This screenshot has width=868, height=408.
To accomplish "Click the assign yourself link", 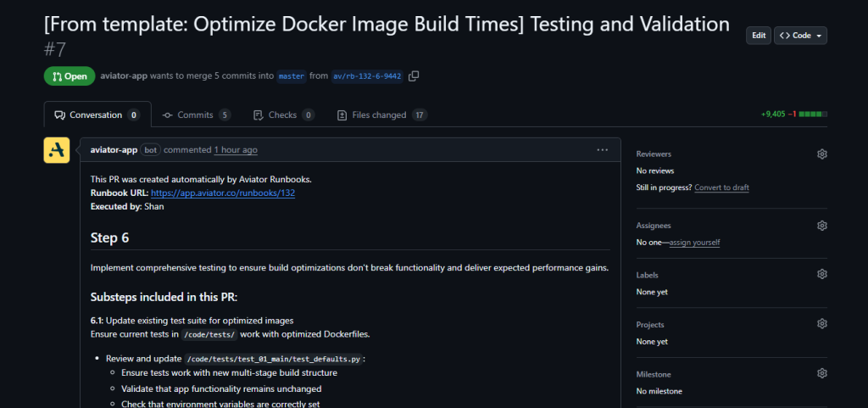I will (694, 243).
